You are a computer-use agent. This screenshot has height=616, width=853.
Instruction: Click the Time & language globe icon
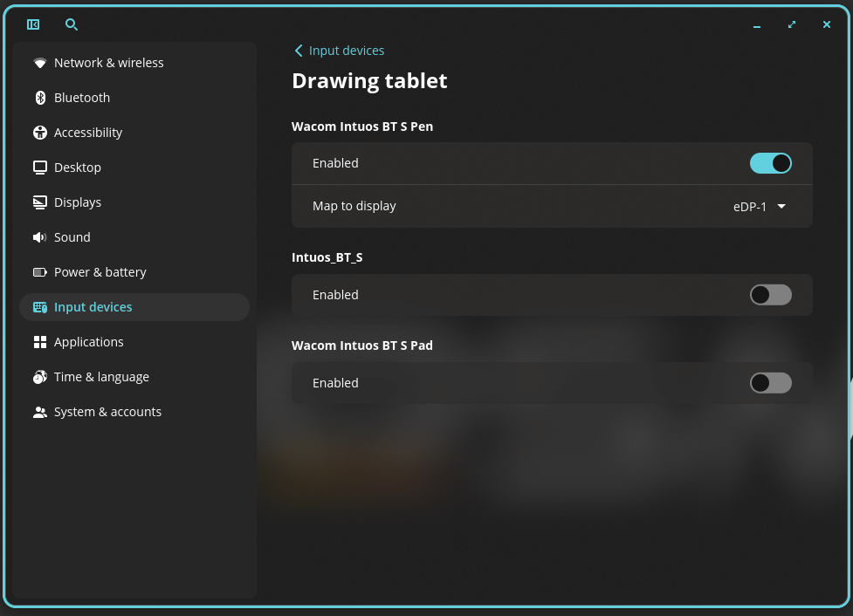click(39, 377)
